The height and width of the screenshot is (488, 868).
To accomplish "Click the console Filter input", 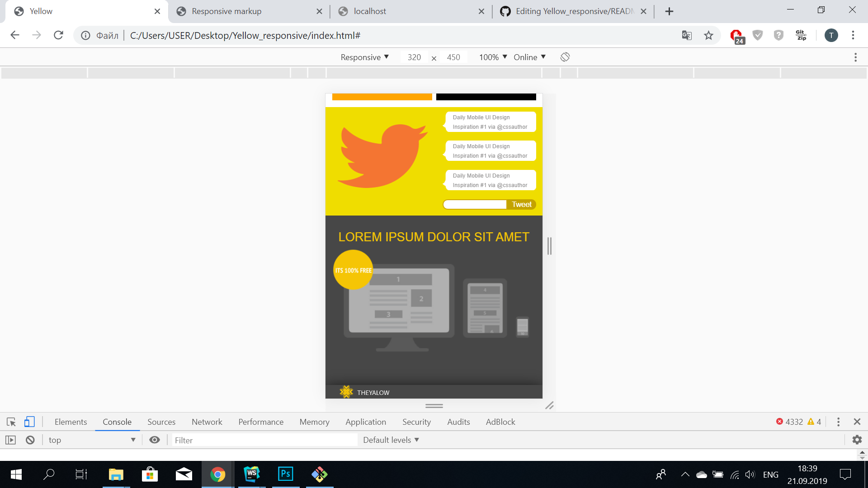I will [x=265, y=440].
